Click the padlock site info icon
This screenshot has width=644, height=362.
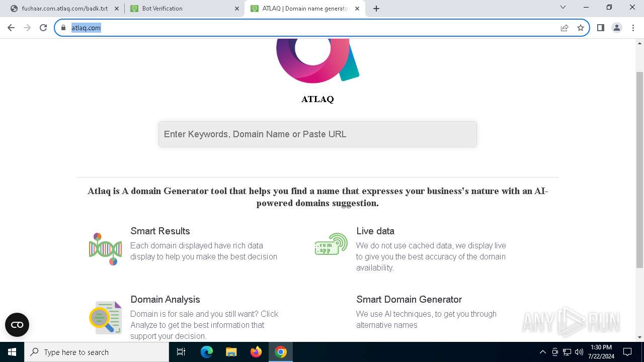63,28
